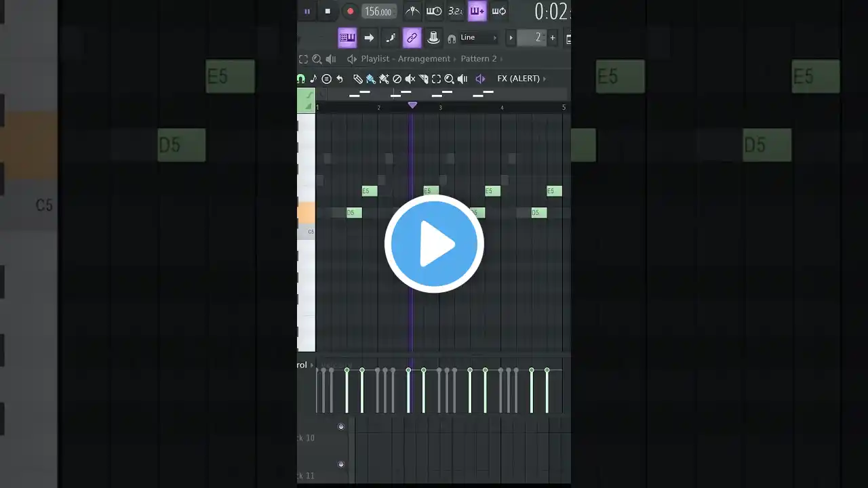
Task: Select the Mute speaker-x tool
Action: click(410, 79)
